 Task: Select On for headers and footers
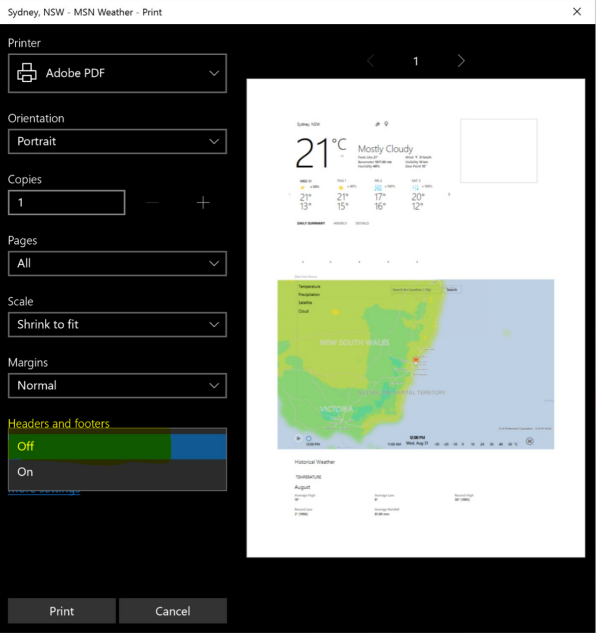point(117,472)
